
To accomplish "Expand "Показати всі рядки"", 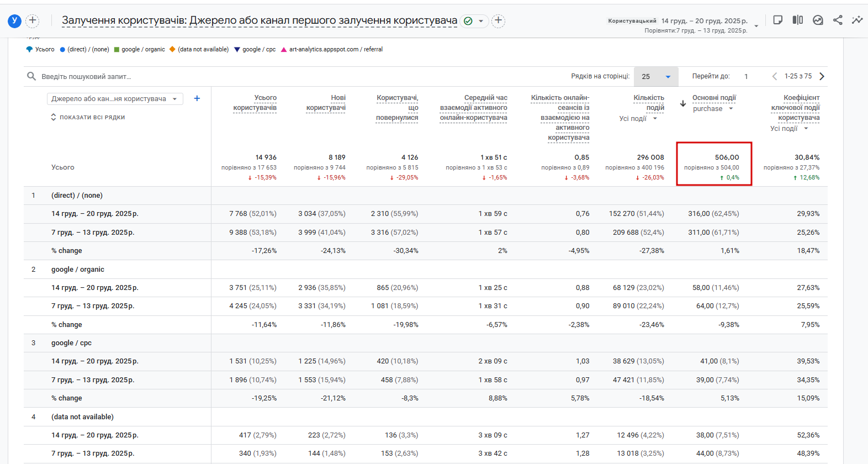I will (x=88, y=117).
